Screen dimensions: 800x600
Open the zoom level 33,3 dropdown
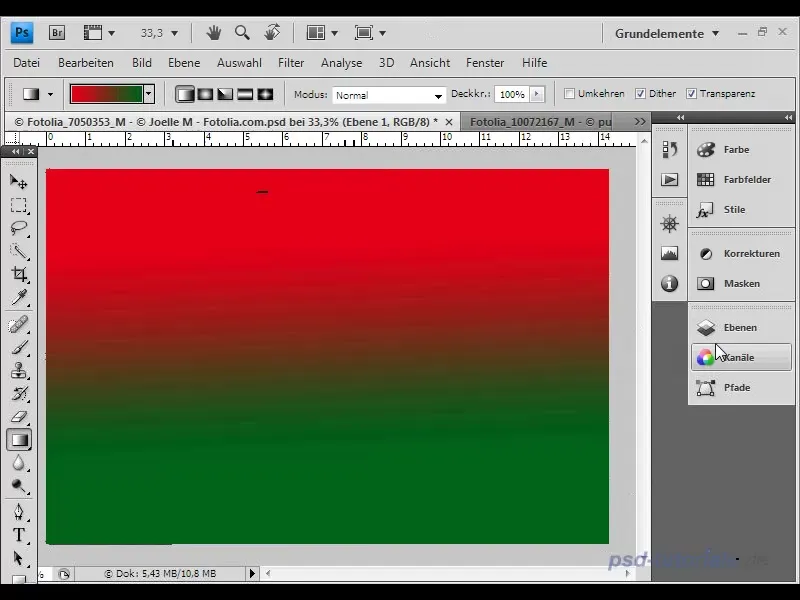tap(174, 34)
